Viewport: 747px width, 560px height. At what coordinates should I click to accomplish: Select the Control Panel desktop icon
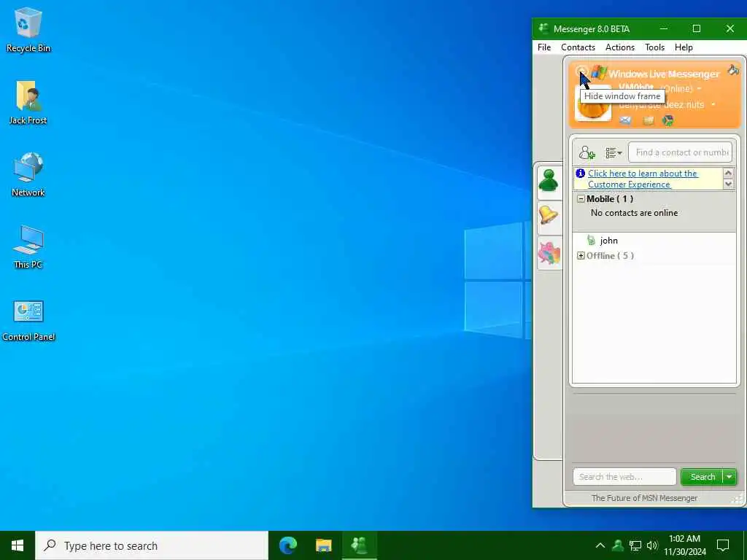(x=28, y=321)
